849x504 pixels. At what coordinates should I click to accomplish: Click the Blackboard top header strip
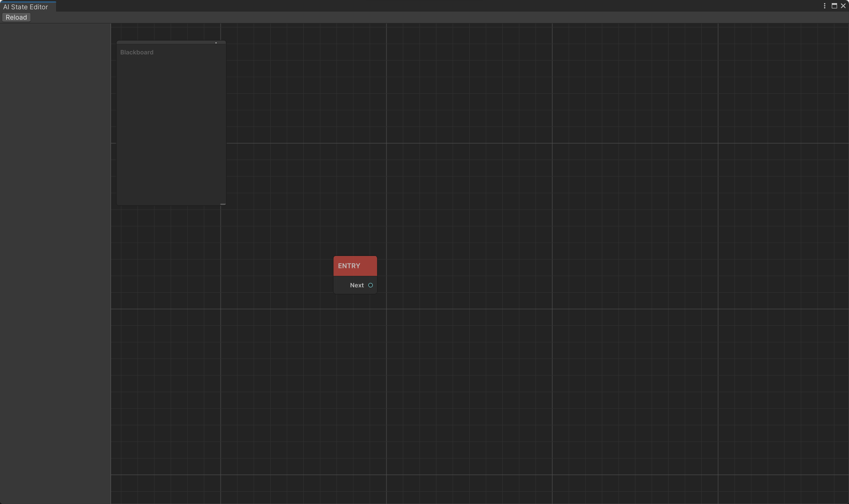click(x=168, y=42)
